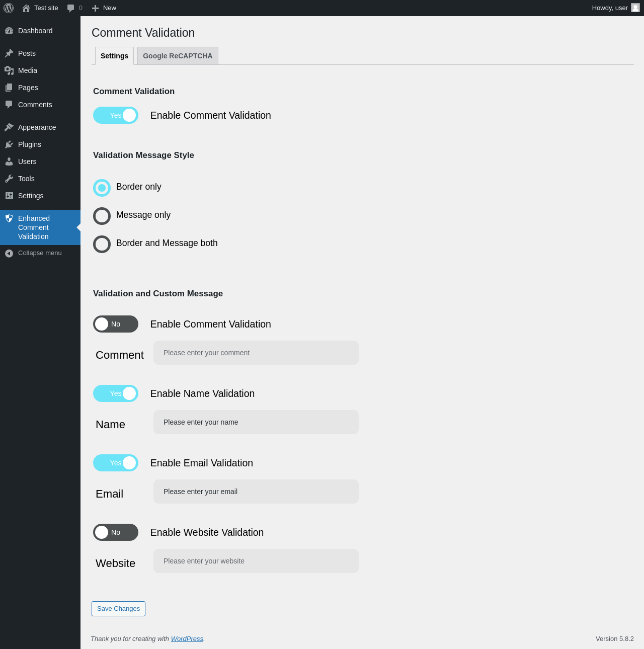Click the Email message input field
This screenshot has height=649, width=644.
[x=256, y=492]
